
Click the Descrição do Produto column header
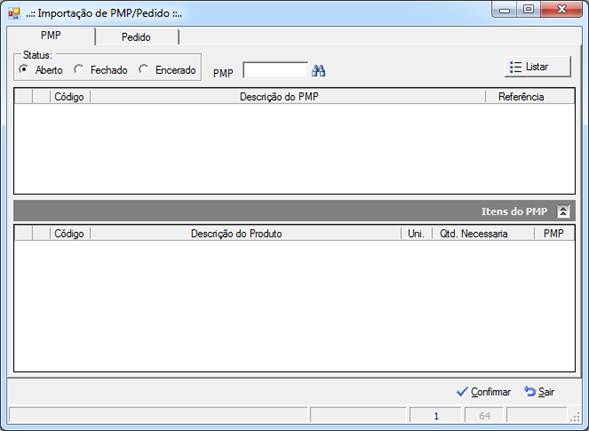[246, 234]
